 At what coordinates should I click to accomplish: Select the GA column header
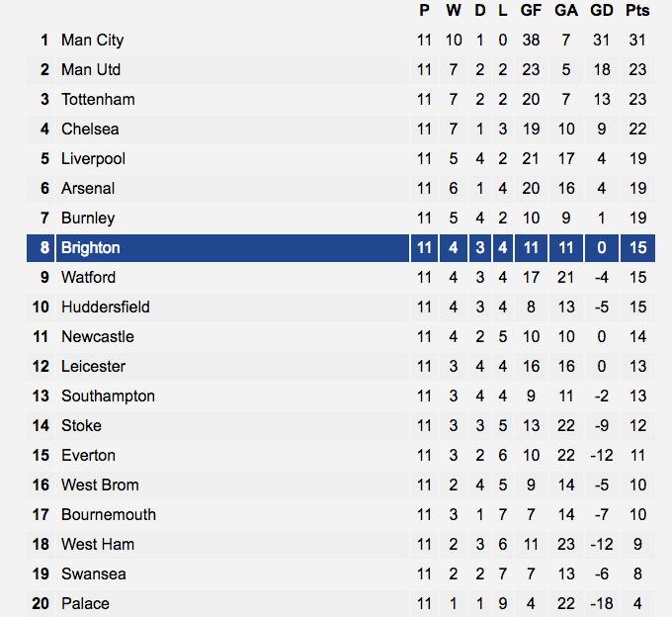tap(565, 10)
